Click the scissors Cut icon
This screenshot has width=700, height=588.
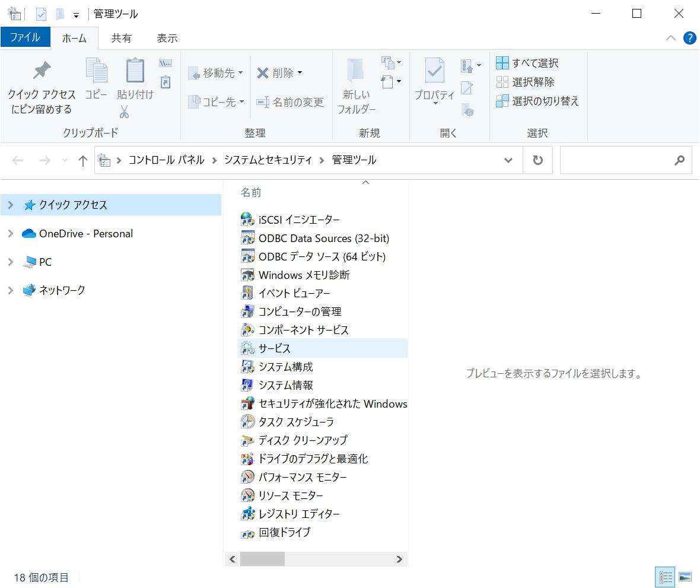click(x=124, y=112)
